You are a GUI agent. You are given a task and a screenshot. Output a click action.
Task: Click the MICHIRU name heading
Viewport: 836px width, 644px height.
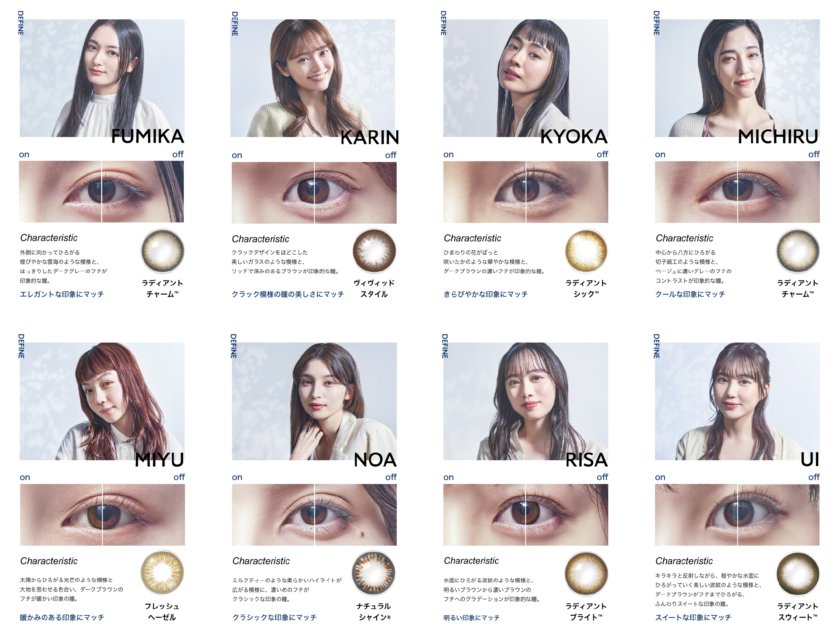coord(778,137)
